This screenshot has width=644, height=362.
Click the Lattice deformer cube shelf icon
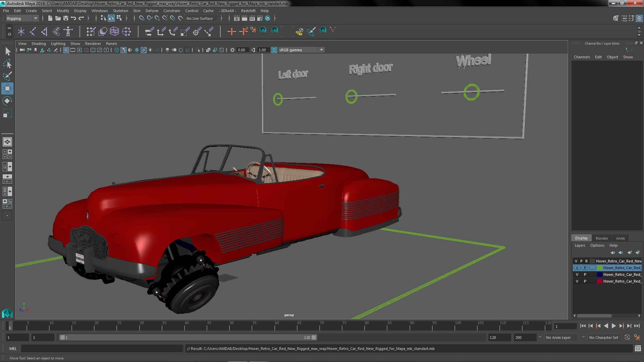(x=114, y=32)
